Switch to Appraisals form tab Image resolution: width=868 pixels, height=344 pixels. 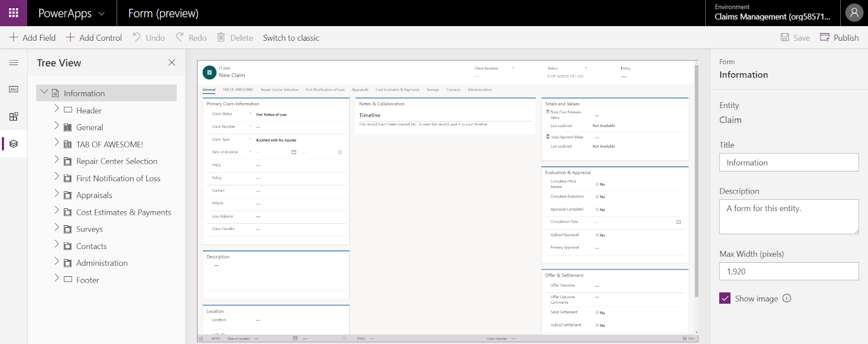[x=360, y=90]
